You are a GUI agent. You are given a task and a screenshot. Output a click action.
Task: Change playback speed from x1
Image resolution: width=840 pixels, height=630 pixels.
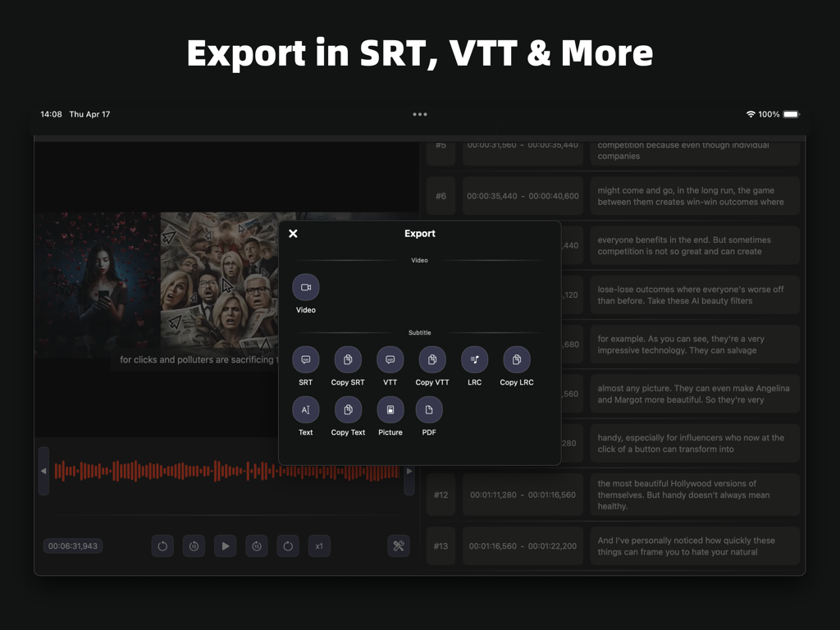pyautogui.click(x=319, y=546)
